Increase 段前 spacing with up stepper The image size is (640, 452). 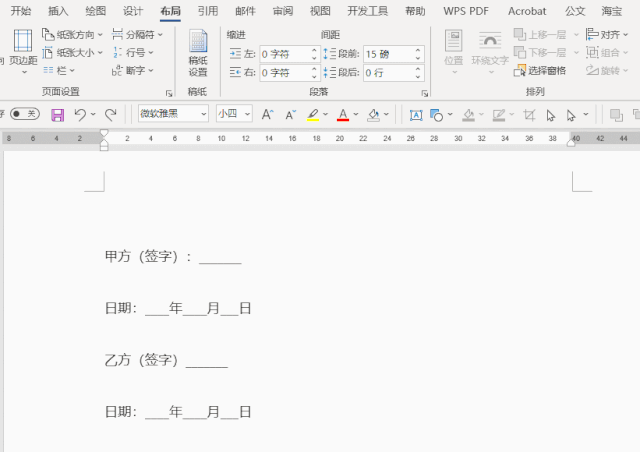[418, 50]
